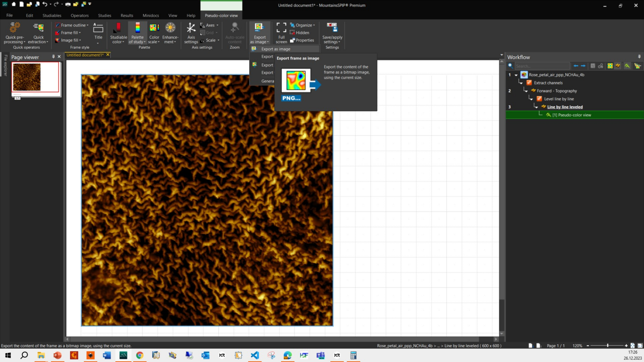
Task: Open Save/apply settings
Action: pyautogui.click(x=332, y=33)
